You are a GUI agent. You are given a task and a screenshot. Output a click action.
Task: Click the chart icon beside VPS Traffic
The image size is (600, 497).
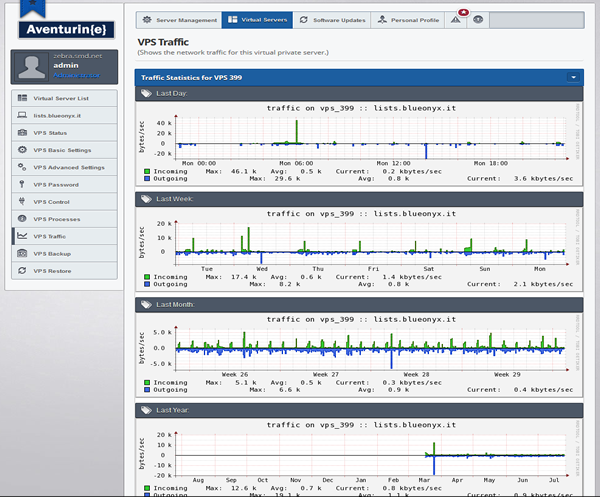22,236
